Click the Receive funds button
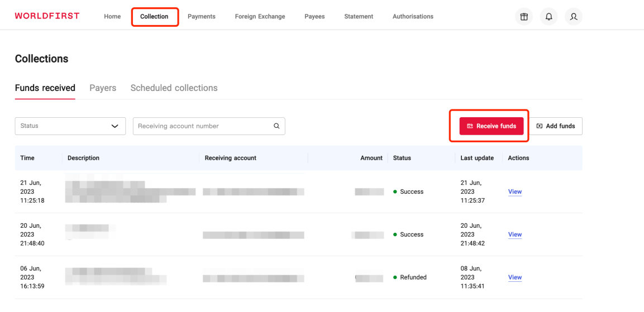 click(491, 126)
